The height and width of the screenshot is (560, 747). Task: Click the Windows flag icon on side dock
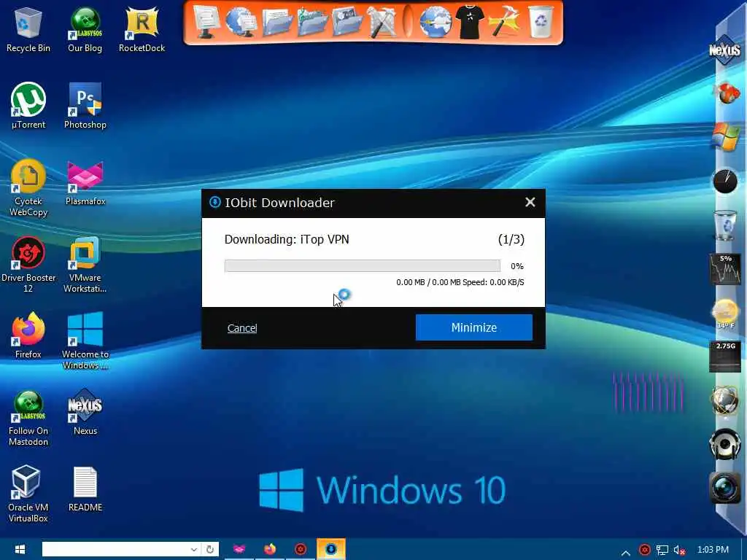tap(725, 136)
